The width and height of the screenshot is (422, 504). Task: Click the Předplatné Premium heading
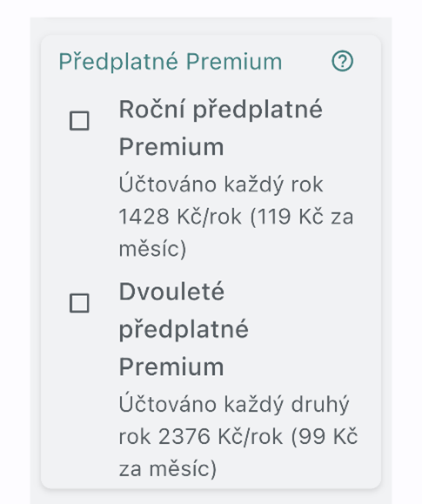171,62
